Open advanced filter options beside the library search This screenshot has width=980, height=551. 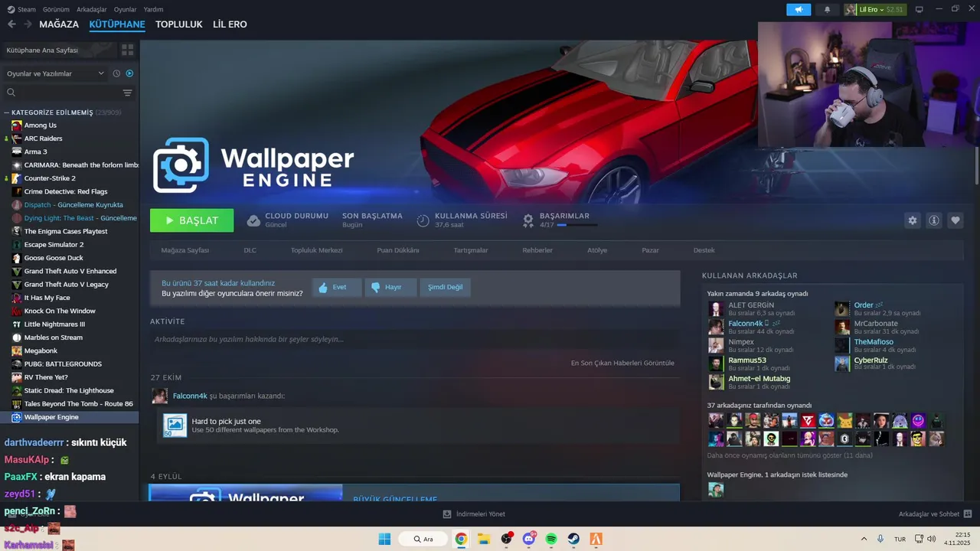point(128,93)
